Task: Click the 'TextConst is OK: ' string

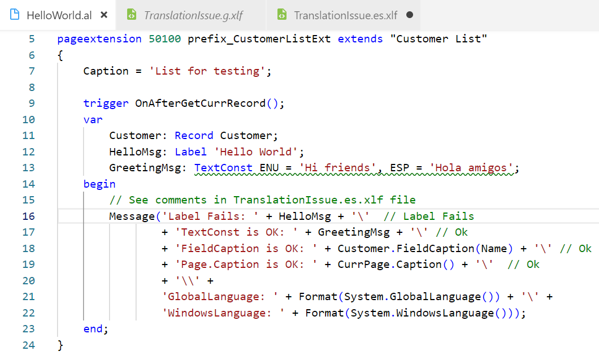Action: (236, 232)
